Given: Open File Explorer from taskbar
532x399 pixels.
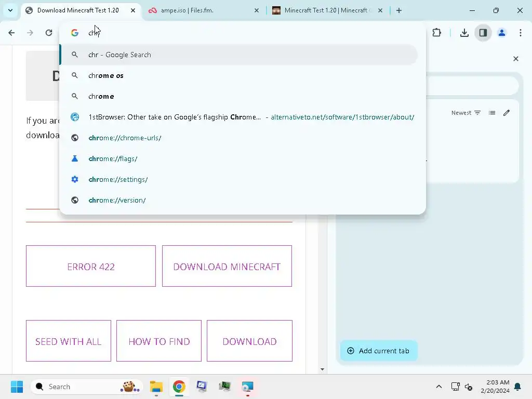Looking at the screenshot, I should coord(156,387).
